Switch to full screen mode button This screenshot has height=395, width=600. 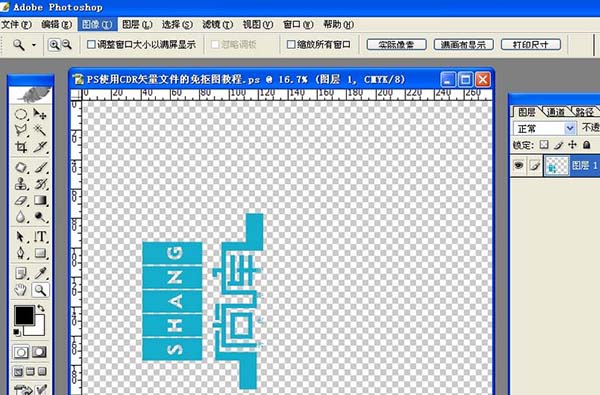(x=42, y=371)
